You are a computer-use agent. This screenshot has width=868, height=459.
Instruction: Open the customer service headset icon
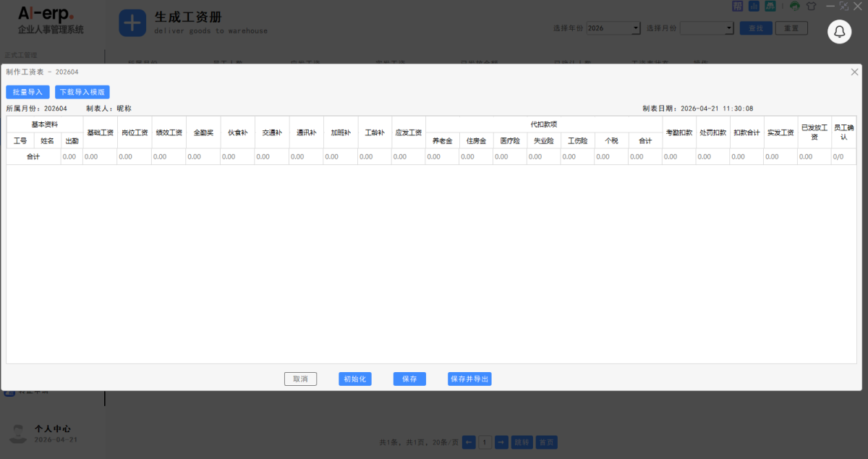click(x=795, y=6)
